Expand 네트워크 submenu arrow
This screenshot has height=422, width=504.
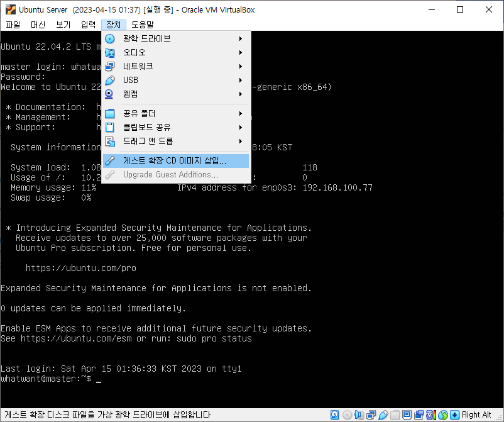tap(241, 66)
